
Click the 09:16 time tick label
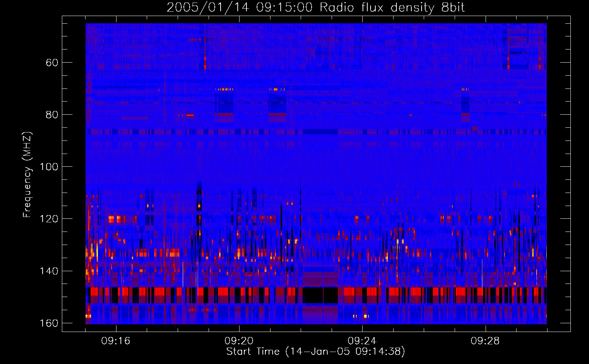pyautogui.click(x=116, y=341)
